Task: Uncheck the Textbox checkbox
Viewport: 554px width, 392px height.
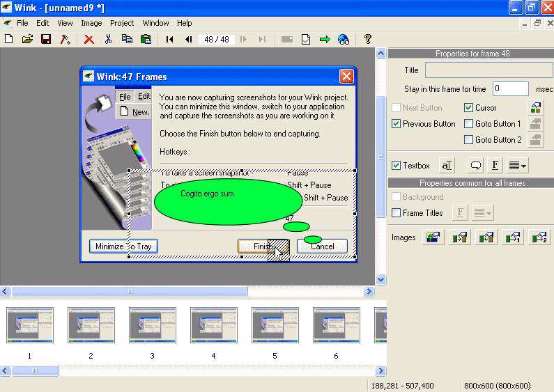Action: (x=396, y=165)
